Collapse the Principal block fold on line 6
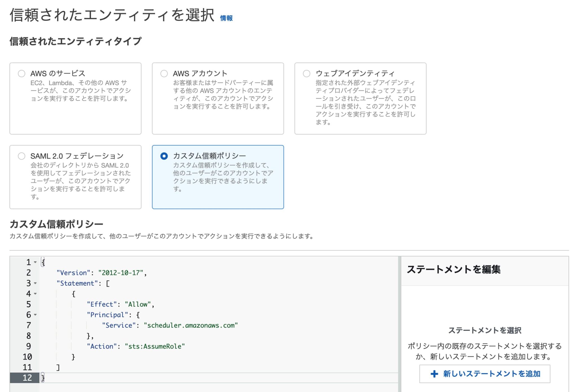Screen dimensions: 578x392 (x=35, y=314)
